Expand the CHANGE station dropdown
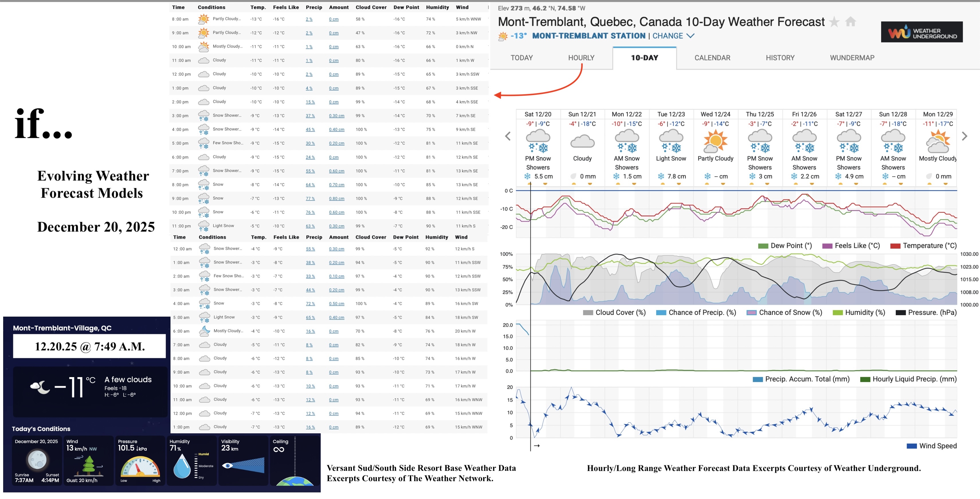 (669, 35)
